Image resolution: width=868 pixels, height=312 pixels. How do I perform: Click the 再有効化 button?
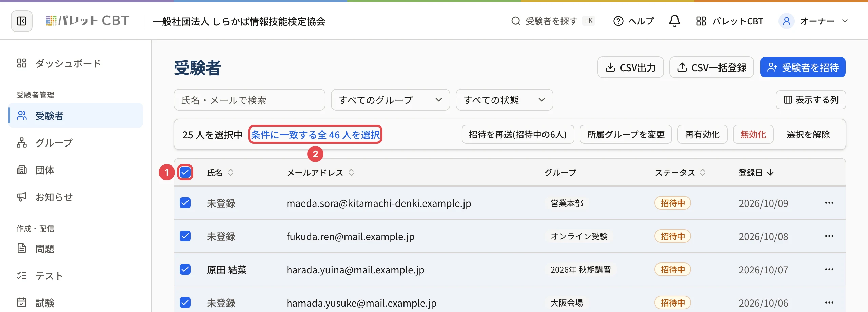(702, 135)
